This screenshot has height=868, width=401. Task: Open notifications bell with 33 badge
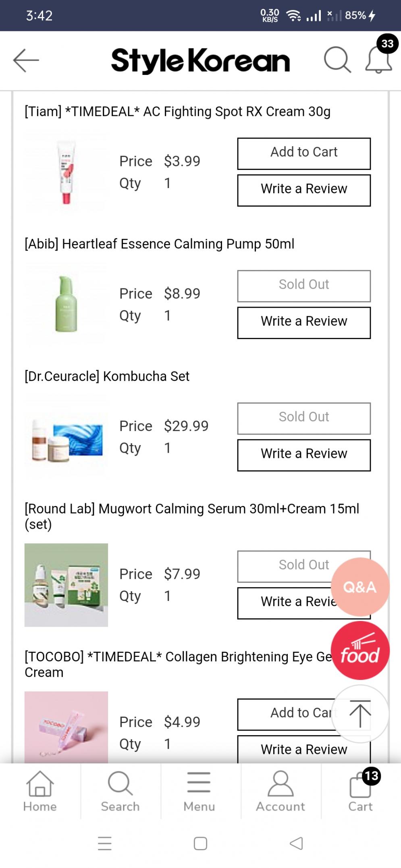(379, 60)
